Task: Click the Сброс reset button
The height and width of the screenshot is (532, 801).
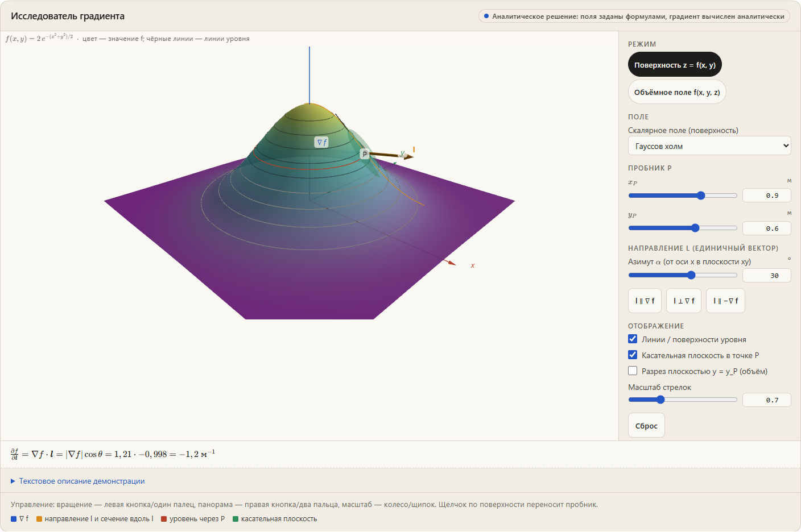Action: tap(646, 426)
